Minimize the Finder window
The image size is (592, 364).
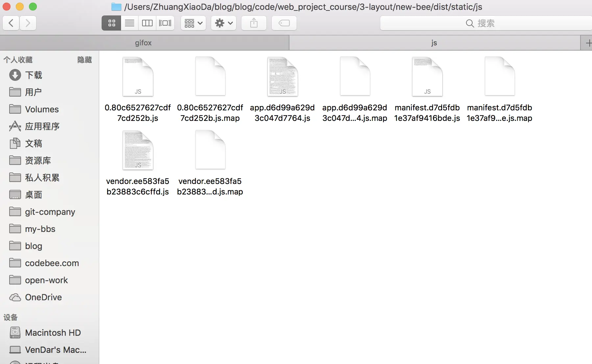[x=20, y=7]
